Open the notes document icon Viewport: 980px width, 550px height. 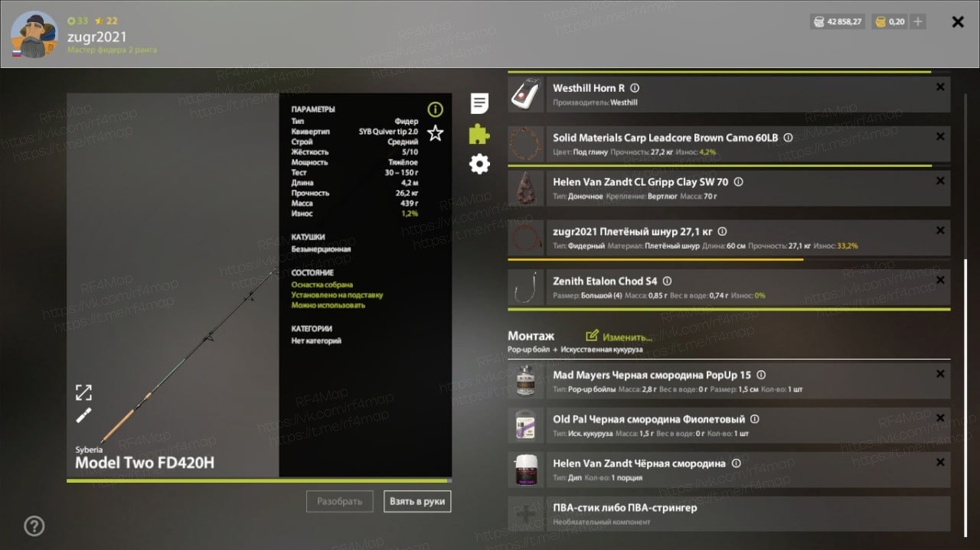[480, 103]
